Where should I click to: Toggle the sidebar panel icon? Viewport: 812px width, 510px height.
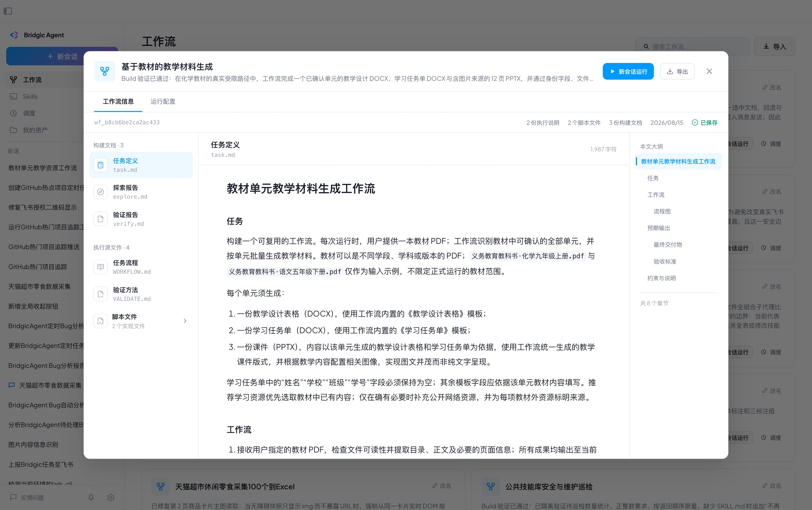tap(8, 11)
